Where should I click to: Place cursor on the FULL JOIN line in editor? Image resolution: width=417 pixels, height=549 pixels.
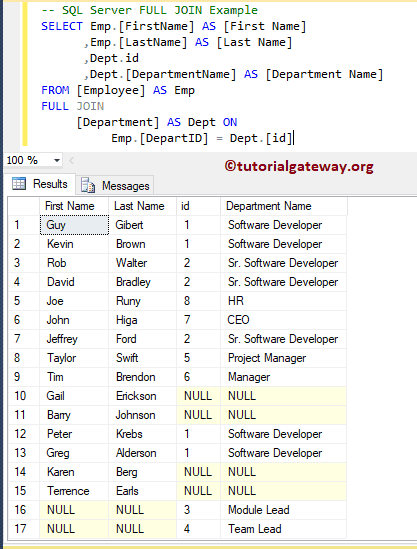72,106
